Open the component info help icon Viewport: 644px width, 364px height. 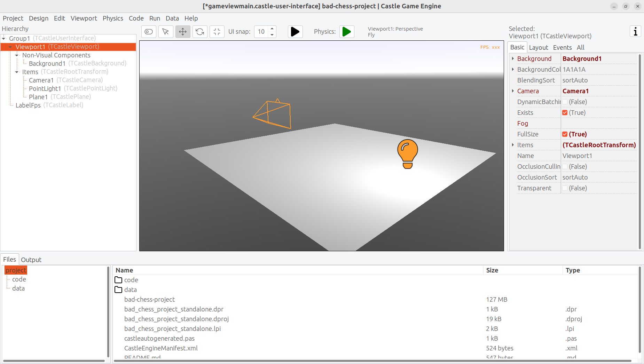[x=635, y=31]
